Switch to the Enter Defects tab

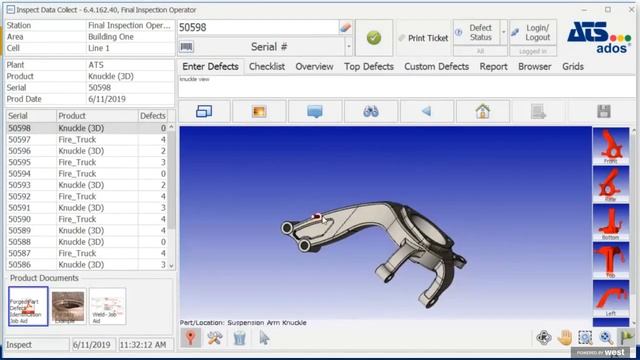[x=210, y=67]
